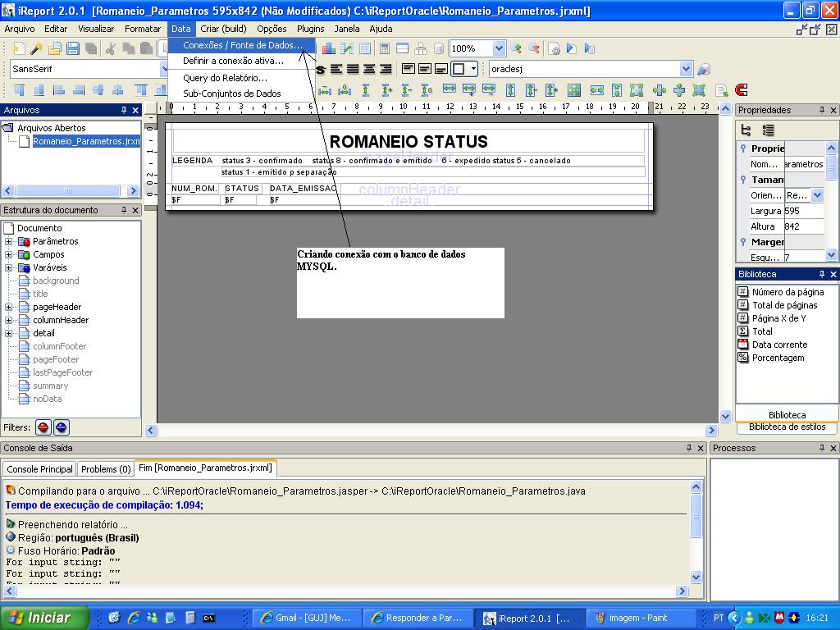Image resolution: width=840 pixels, height=630 pixels.
Task: Choose Query do Relatório menu entry
Action: click(x=225, y=78)
